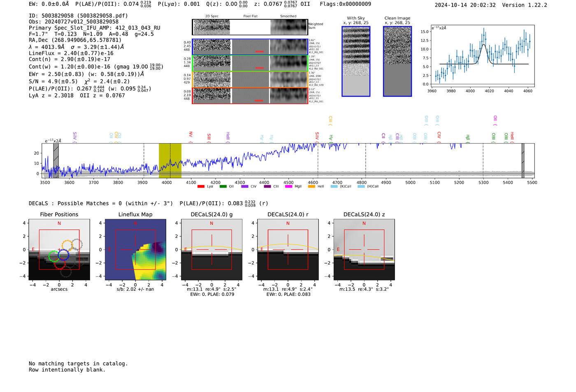The width and height of the screenshot is (576, 392).
Task: Click the Cont(n) = 2.90(±0.19)e-17 line
Action: 70,60
